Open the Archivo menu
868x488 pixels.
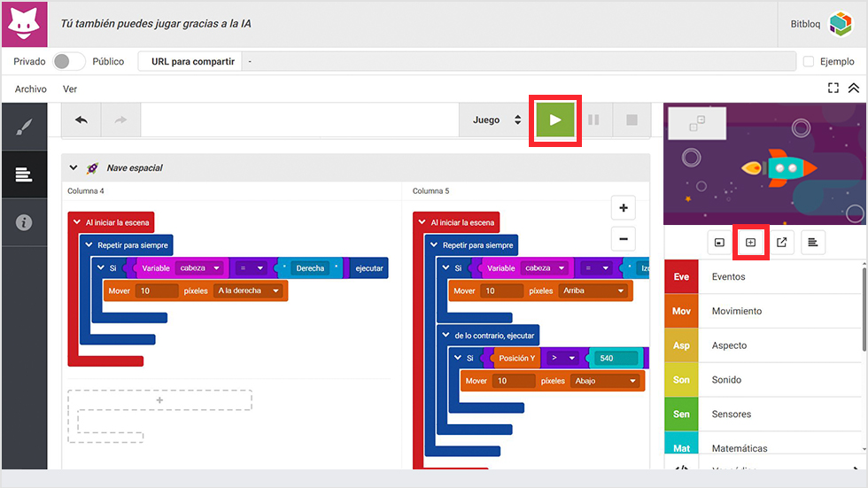30,89
